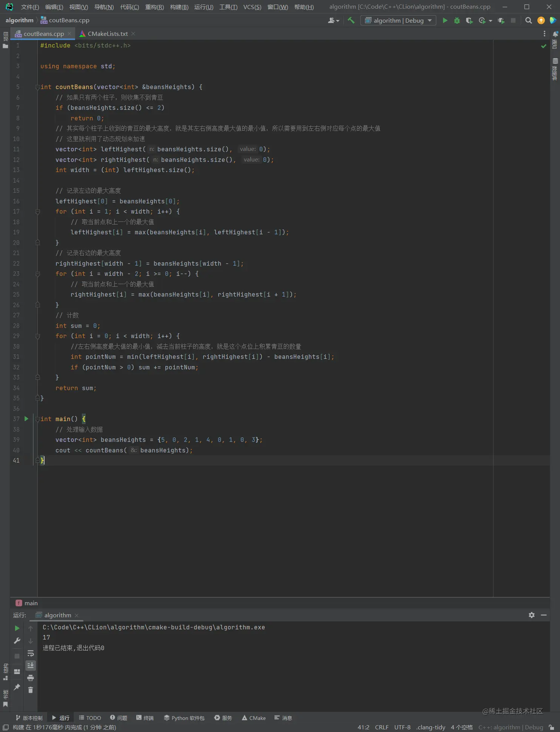Click 4 个空格 indent setting
Viewport: 560px width, 732px height.
coord(462,727)
